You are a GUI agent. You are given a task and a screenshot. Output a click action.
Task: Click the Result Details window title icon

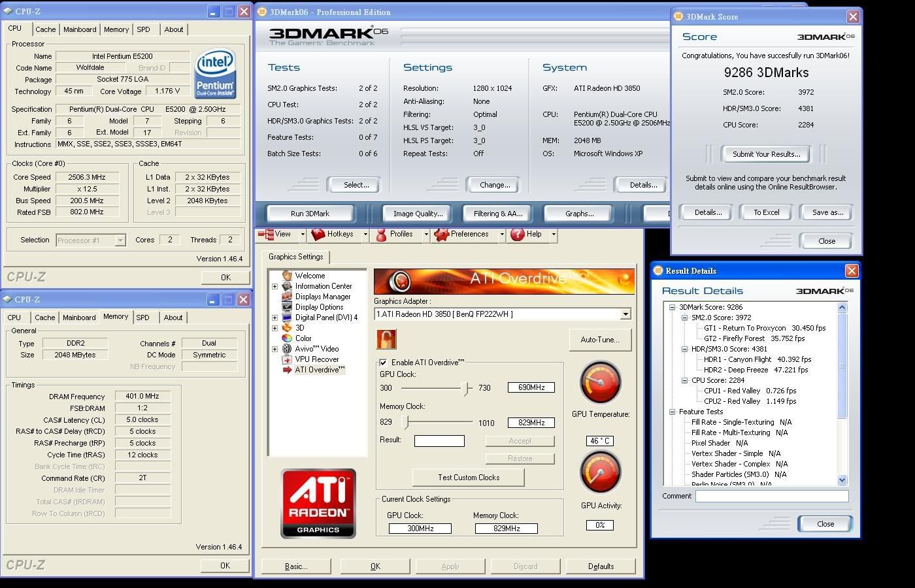pos(658,270)
